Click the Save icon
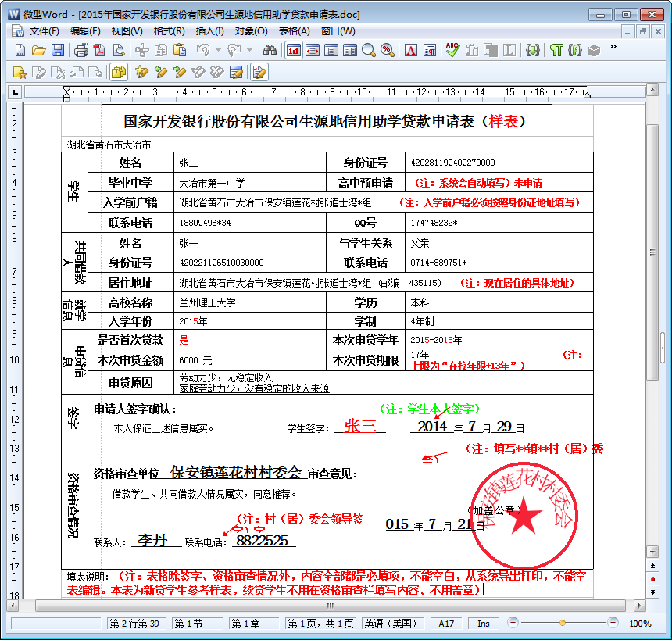The width and height of the screenshot is (672, 640). click(x=59, y=50)
